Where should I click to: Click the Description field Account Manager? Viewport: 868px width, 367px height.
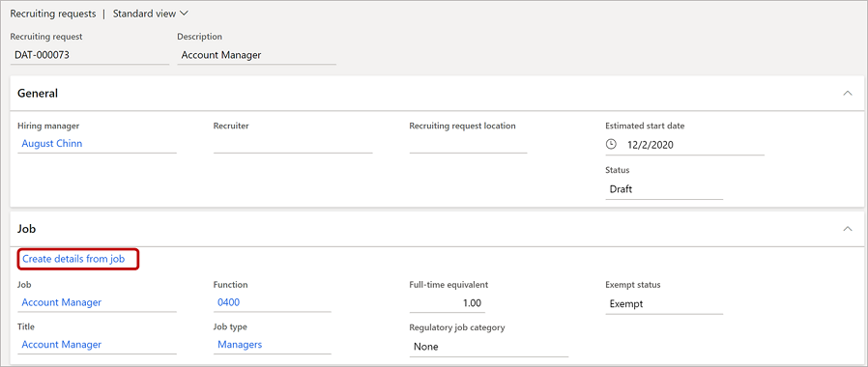coord(256,55)
